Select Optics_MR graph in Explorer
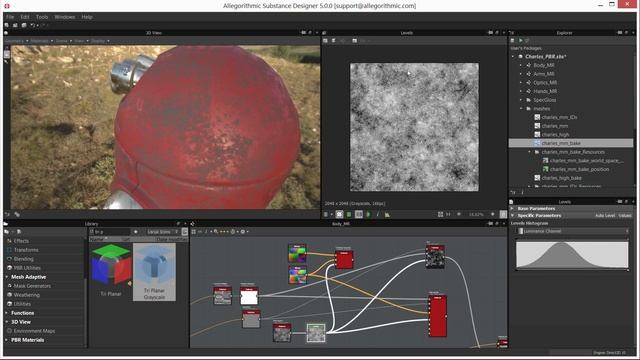The image size is (640, 360). (x=545, y=82)
